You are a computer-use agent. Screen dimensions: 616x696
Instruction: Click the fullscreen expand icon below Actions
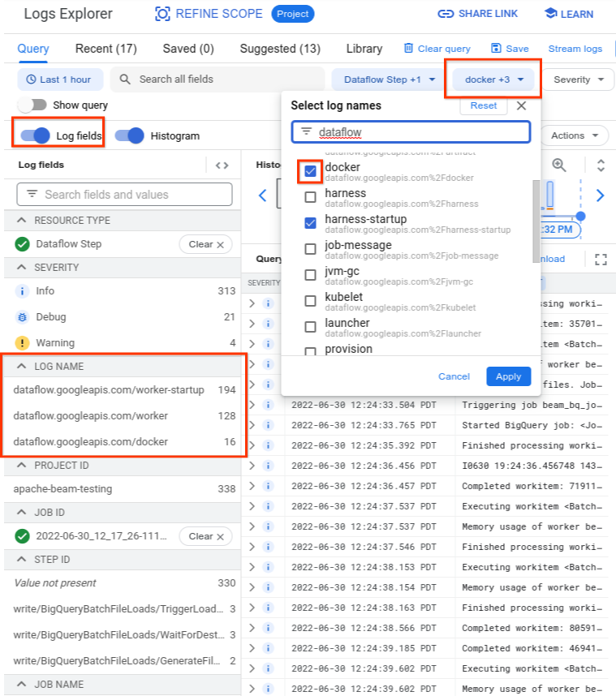[600, 259]
